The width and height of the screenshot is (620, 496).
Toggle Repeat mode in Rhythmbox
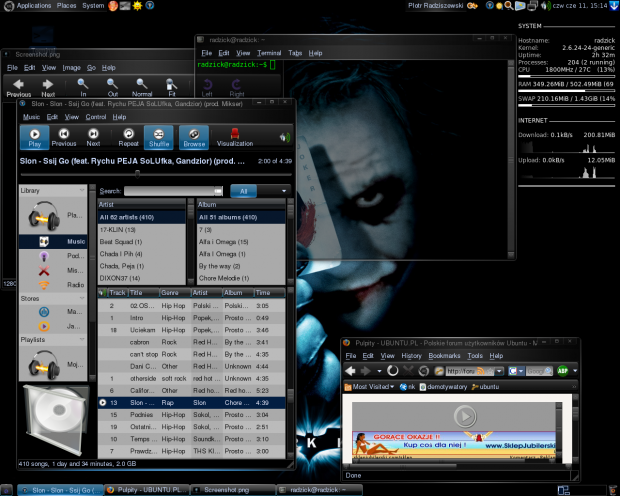coord(129,137)
